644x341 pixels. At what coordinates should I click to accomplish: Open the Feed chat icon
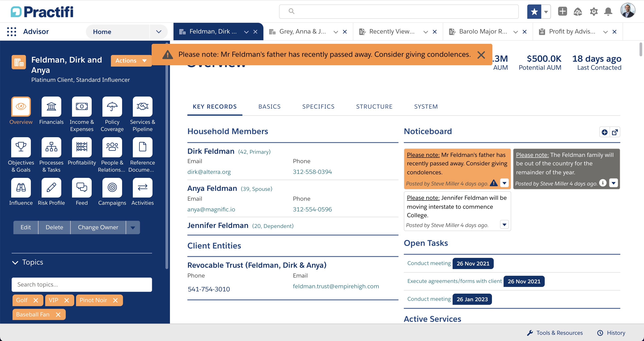(x=82, y=187)
